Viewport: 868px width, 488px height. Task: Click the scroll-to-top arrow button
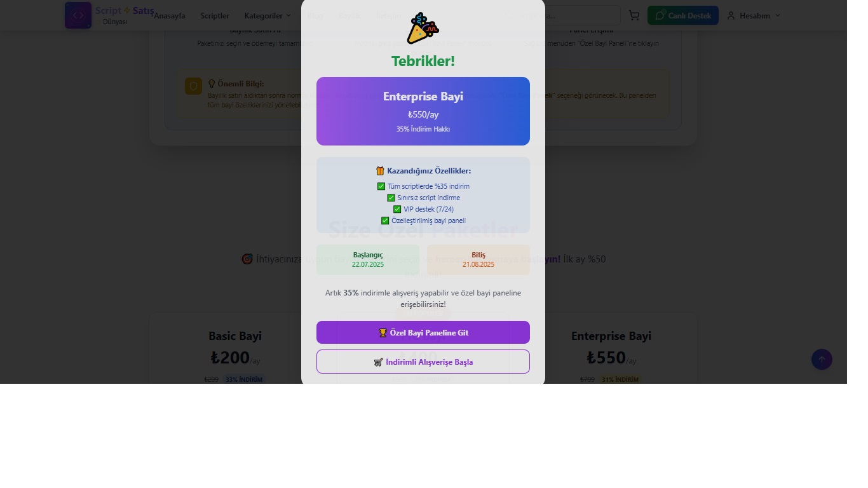pos(822,360)
